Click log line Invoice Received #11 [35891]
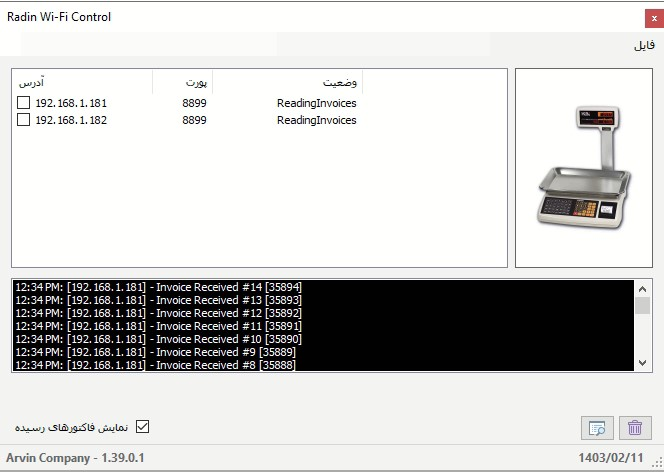The image size is (664, 472). [x=158, y=326]
